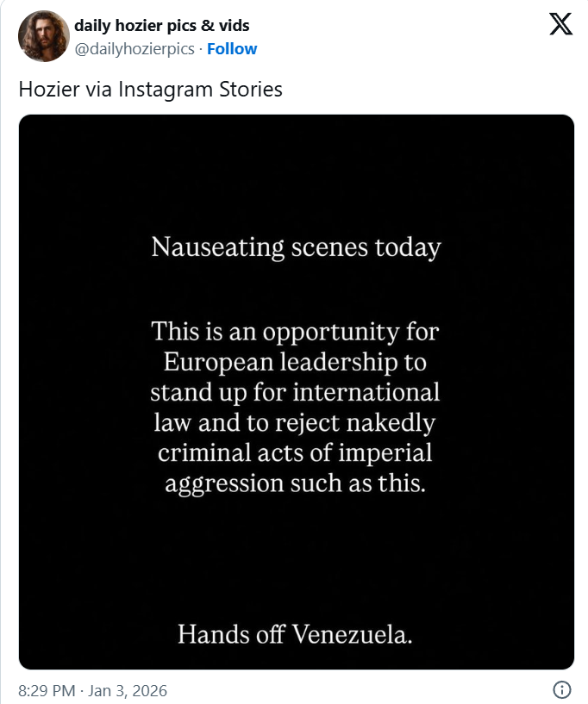Viewport: 588px width, 704px height.
Task: Follow the dailyhozierpics account
Action: (x=232, y=49)
